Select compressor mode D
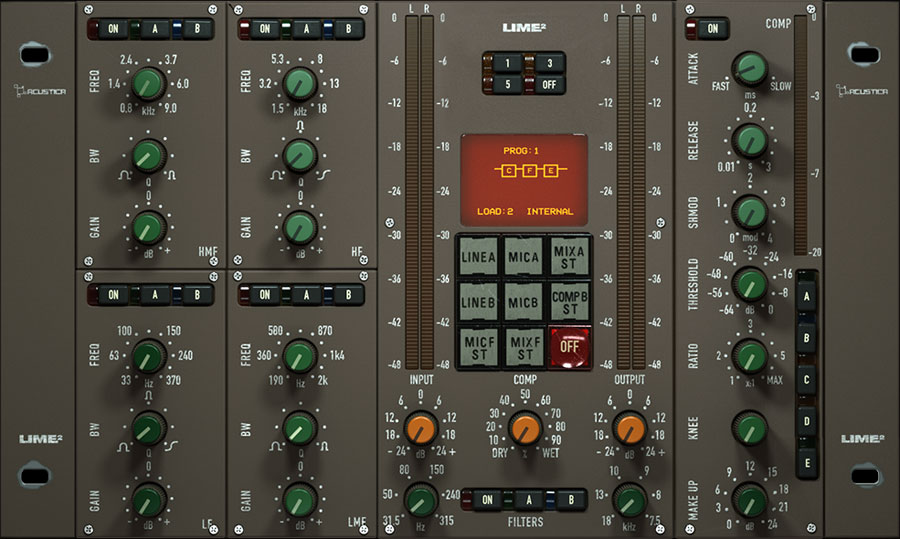Viewport: 900px width, 539px height. (806, 421)
